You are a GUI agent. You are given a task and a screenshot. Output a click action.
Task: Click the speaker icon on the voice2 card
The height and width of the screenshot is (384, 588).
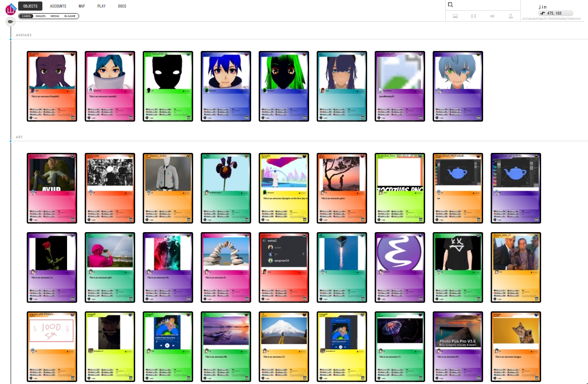tap(264, 240)
